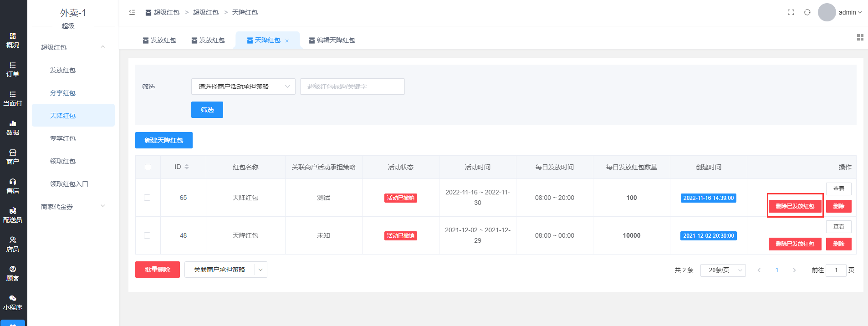Select all rows header checkbox
Viewport: 868px width, 326px height.
pyautogui.click(x=148, y=167)
